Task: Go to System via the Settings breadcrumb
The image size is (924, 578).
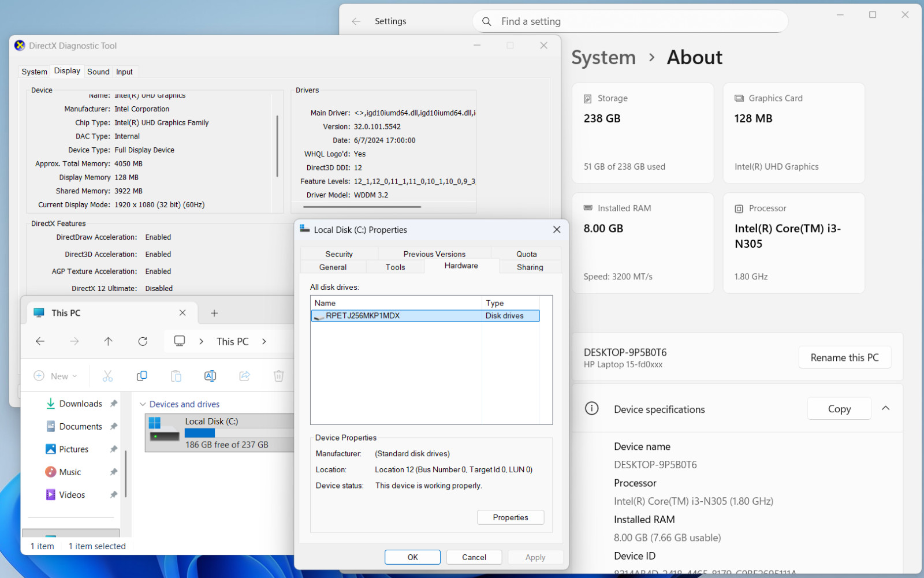Action: [603, 57]
